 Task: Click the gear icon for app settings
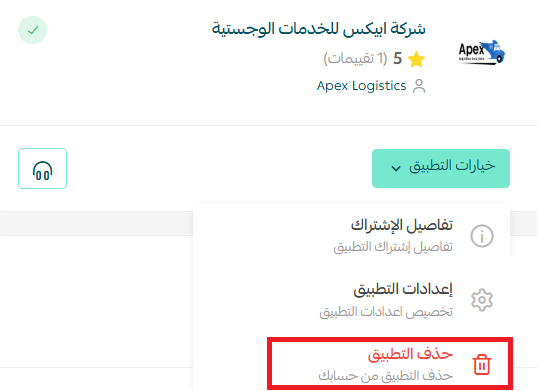[x=482, y=300]
